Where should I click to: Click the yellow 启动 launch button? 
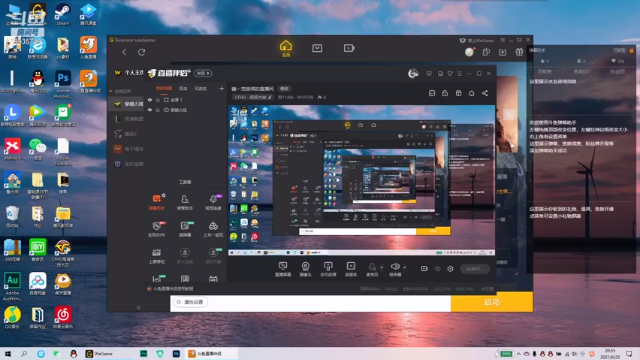[x=492, y=302]
